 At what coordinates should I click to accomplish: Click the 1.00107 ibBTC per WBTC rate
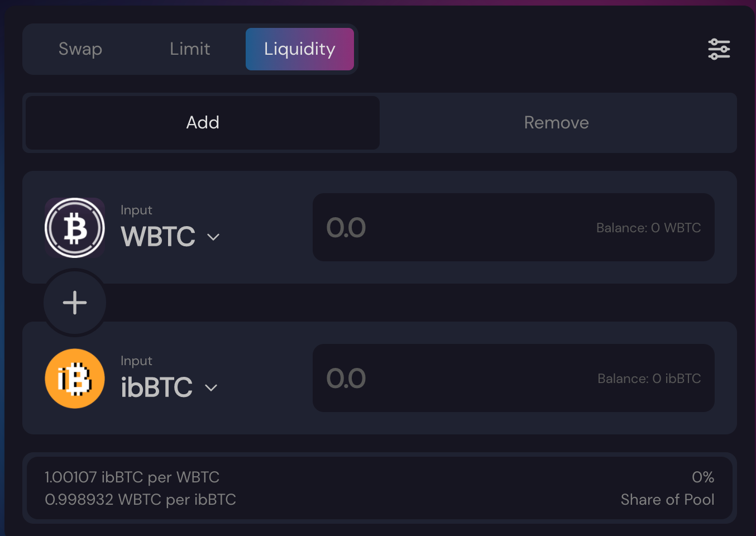tap(132, 477)
